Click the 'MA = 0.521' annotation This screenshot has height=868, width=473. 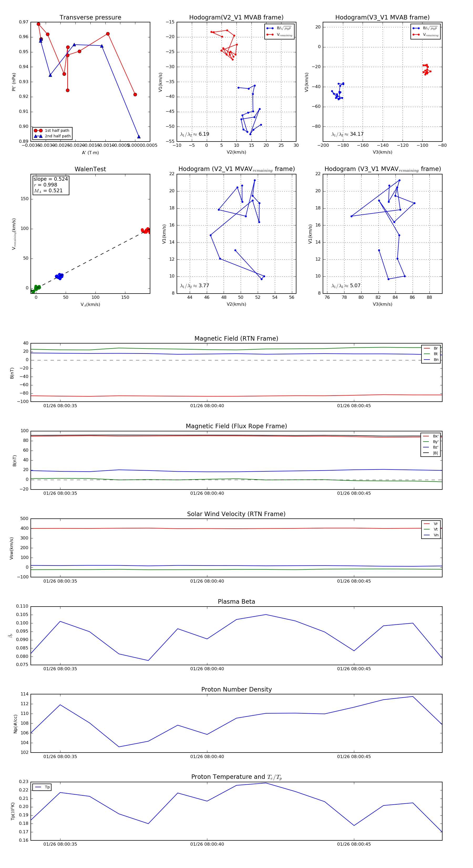[48, 191]
